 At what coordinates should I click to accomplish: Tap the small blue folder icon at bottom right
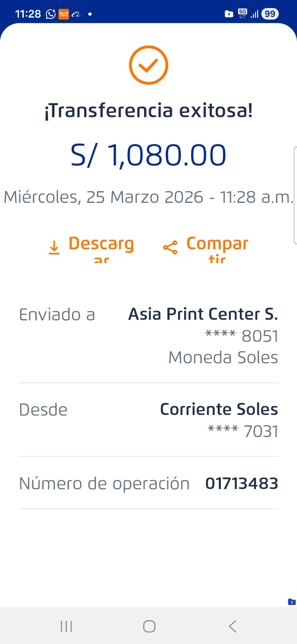[292, 602]
